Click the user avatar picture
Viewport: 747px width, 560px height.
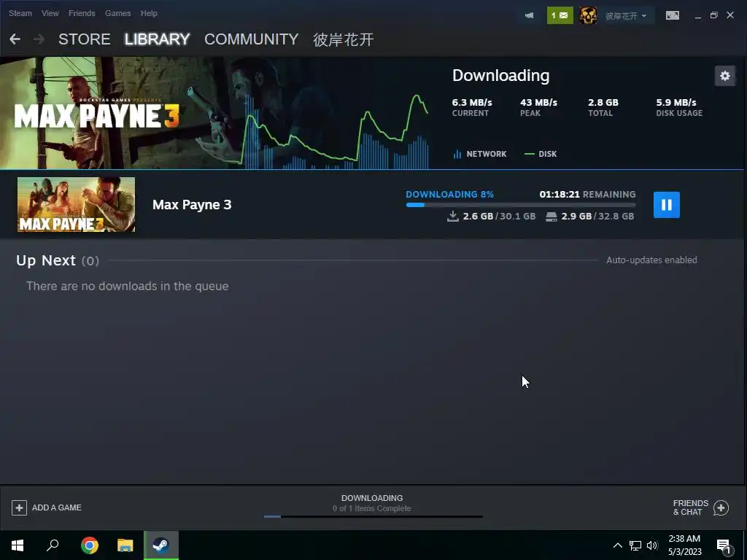point(588,15)
